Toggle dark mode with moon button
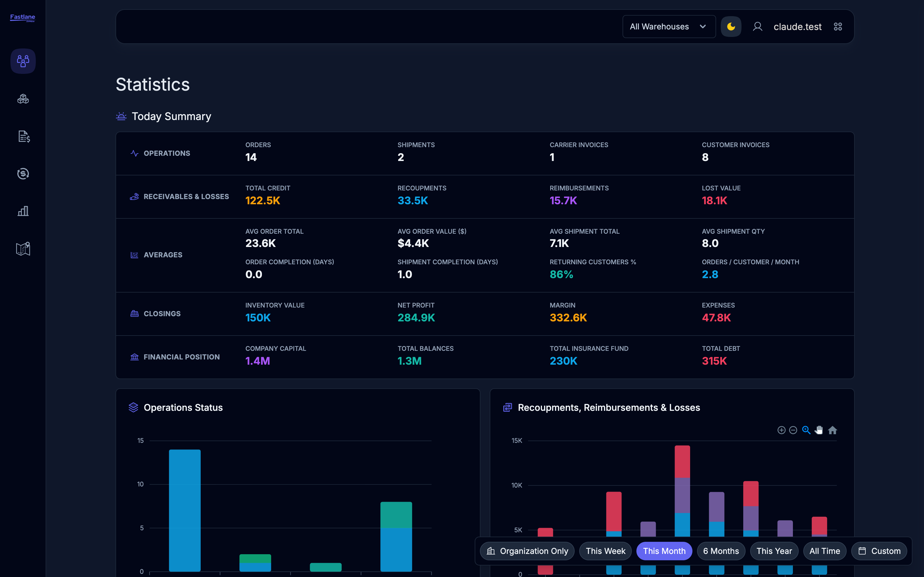924x577 pixels. point(731,27)
